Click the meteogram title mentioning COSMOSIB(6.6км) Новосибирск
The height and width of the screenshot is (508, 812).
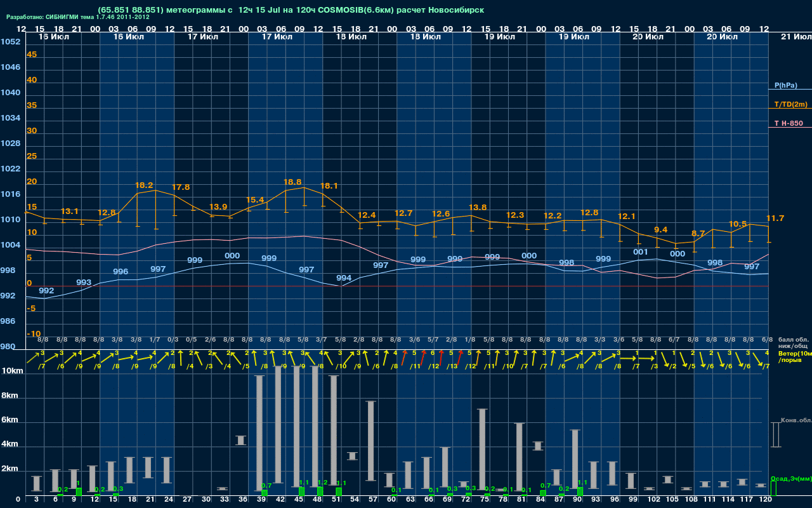[291, 10]
